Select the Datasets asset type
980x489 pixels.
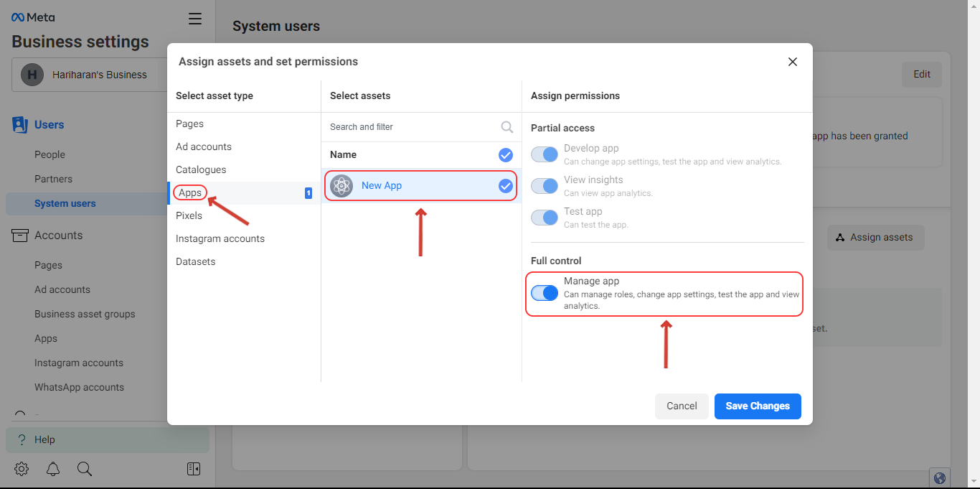(x=244, y=261)
